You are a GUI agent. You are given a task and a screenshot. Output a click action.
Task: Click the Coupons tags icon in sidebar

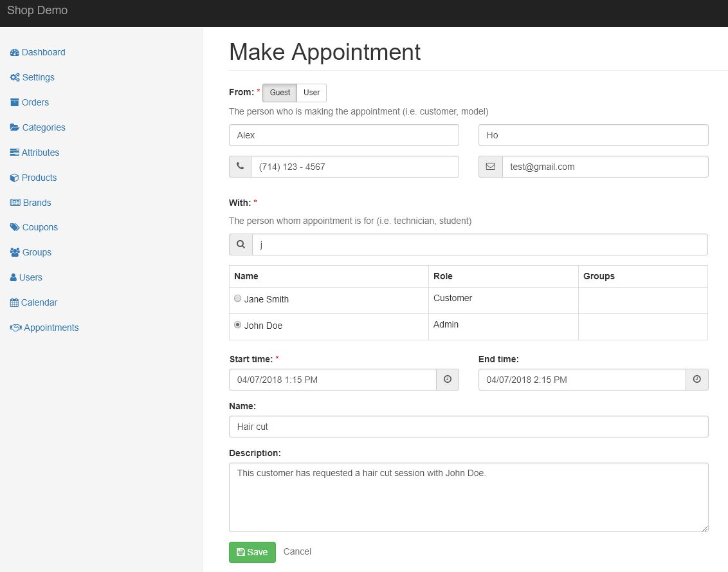15,227
